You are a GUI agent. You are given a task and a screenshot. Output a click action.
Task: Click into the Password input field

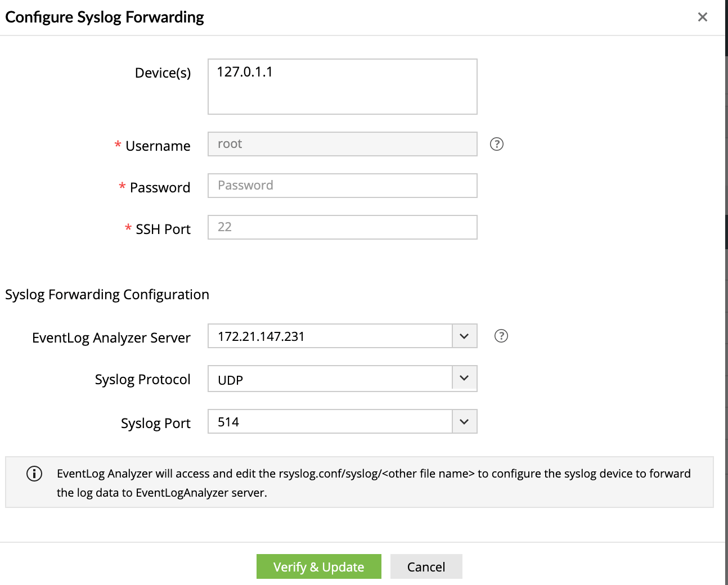(x=342, y=186)
